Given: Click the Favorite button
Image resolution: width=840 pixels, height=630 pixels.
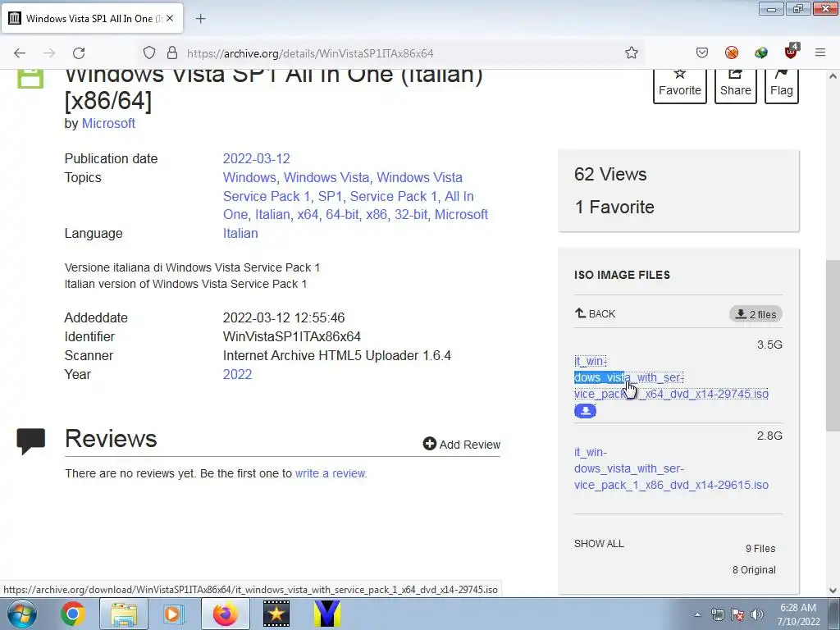Looking at the screenshot, I should click(680, 85).
